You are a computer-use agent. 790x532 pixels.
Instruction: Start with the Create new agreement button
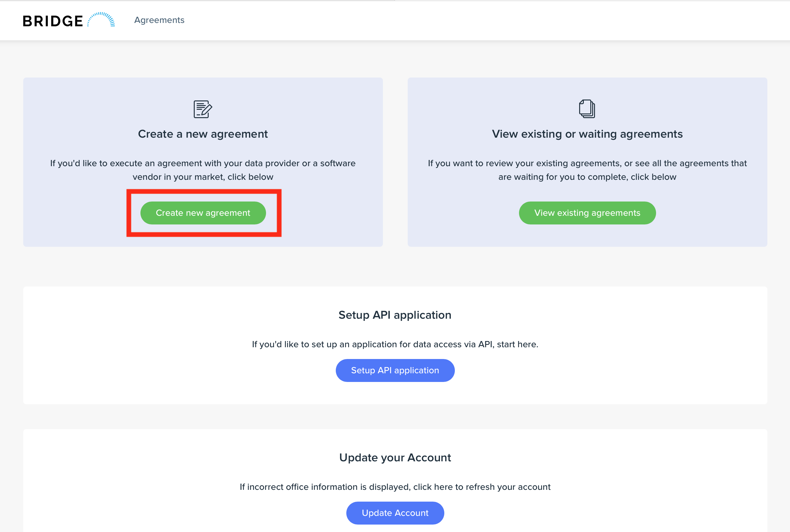tap(203, 213)
